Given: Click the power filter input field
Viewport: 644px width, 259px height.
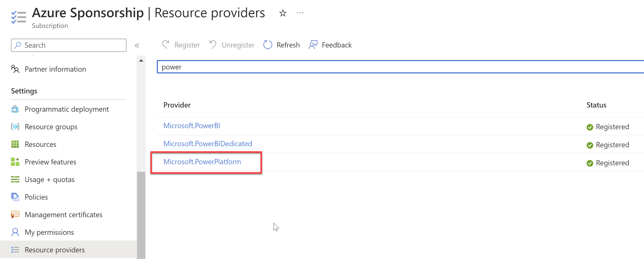Looking at the screenshot, I should pyautogui.click(x=350, y=67).
